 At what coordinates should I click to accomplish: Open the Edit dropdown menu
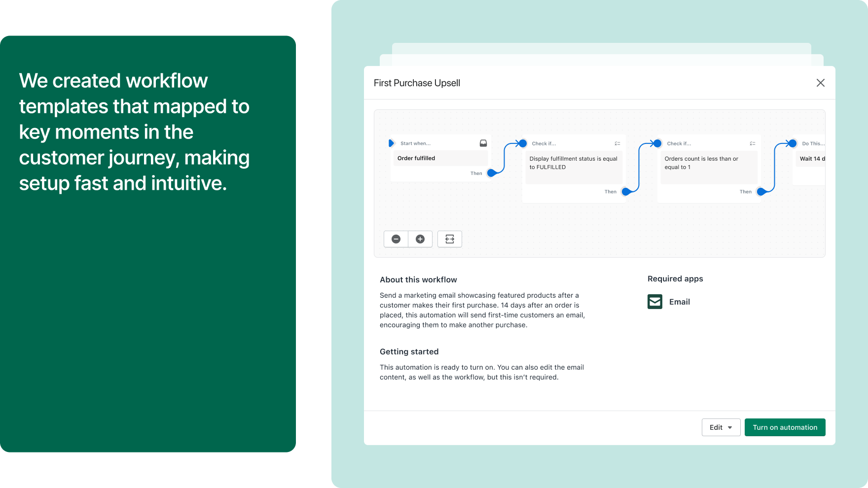(721, 427)
